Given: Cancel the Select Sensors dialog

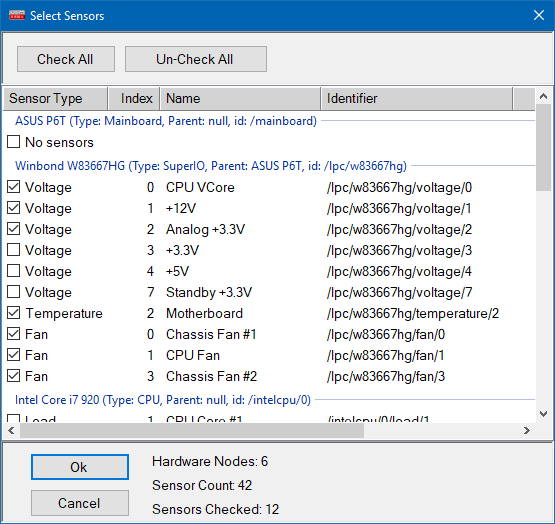Looking at the screenshot, I should click(x=80, y=503).
